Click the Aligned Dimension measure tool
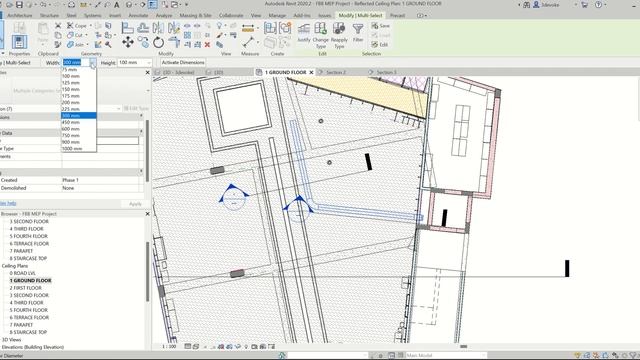 pos(248,28)
